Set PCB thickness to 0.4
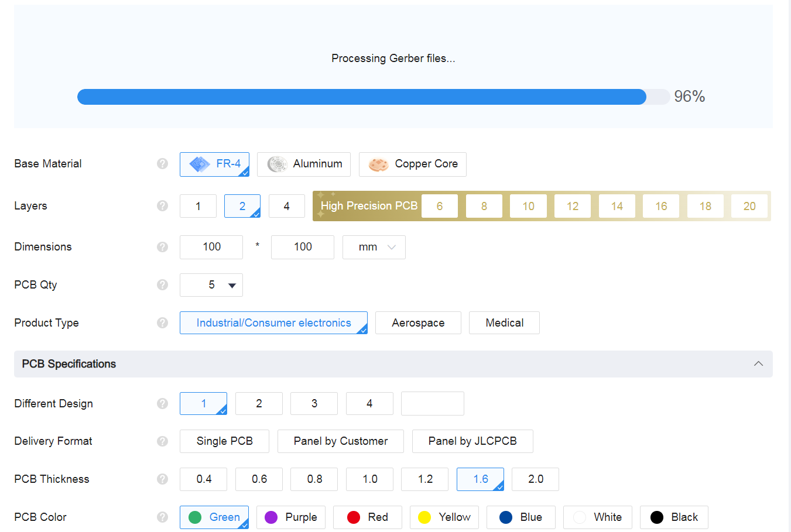The image size is (791, 532). pyautogui.click(x=204, y=479)
